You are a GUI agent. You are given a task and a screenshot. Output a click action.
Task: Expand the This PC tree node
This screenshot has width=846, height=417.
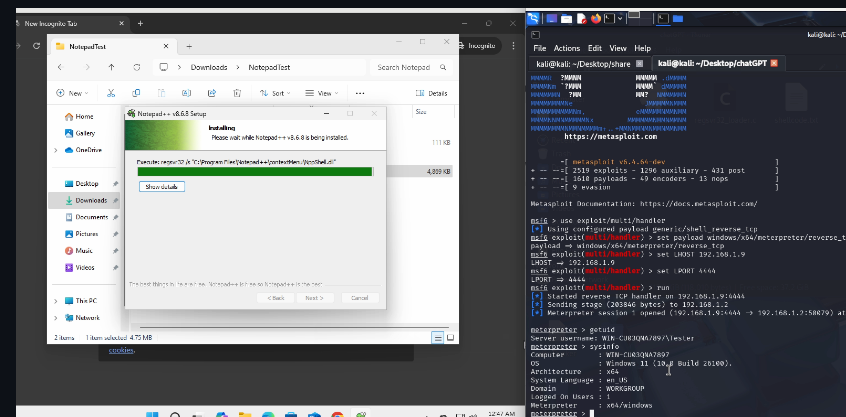56,301
